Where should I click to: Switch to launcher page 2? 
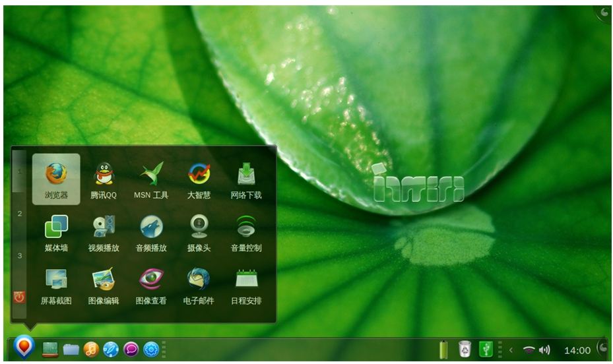tap(19, 214)
